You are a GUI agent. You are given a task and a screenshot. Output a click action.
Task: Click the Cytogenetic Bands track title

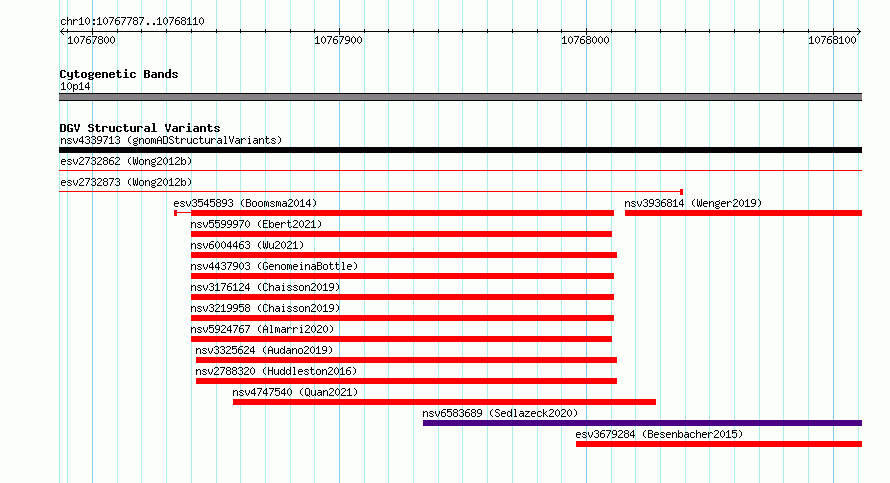(x=119, y=74)
